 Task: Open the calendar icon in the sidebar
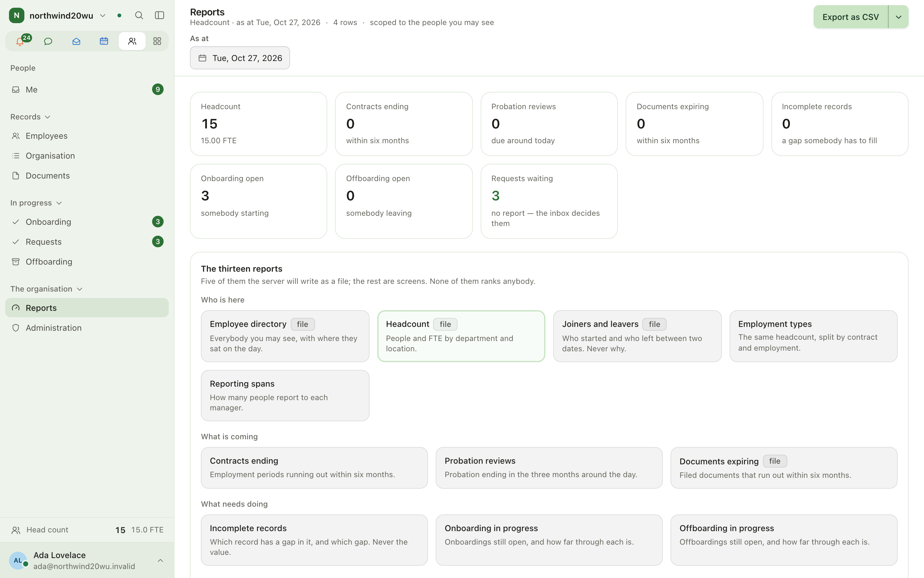(x=104, y=41)
